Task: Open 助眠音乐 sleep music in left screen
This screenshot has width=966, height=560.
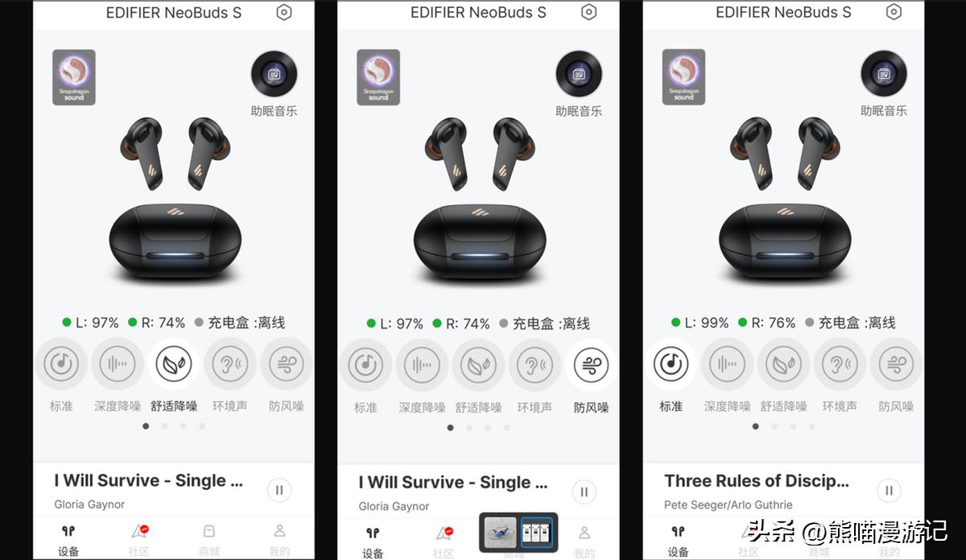Action: pyautogui.click(x=274, y=84)
